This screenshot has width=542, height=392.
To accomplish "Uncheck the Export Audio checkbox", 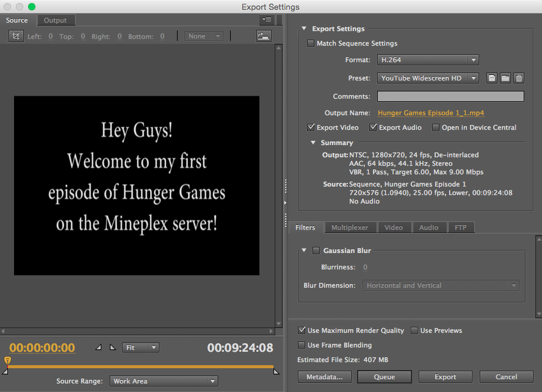I will point(373,127).
